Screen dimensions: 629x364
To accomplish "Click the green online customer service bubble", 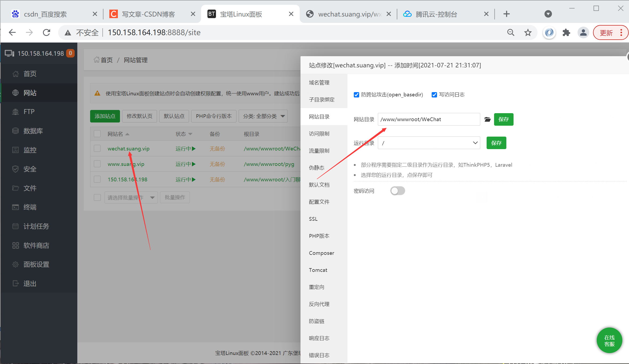I will pyautogui.click(x=609, y=341).
